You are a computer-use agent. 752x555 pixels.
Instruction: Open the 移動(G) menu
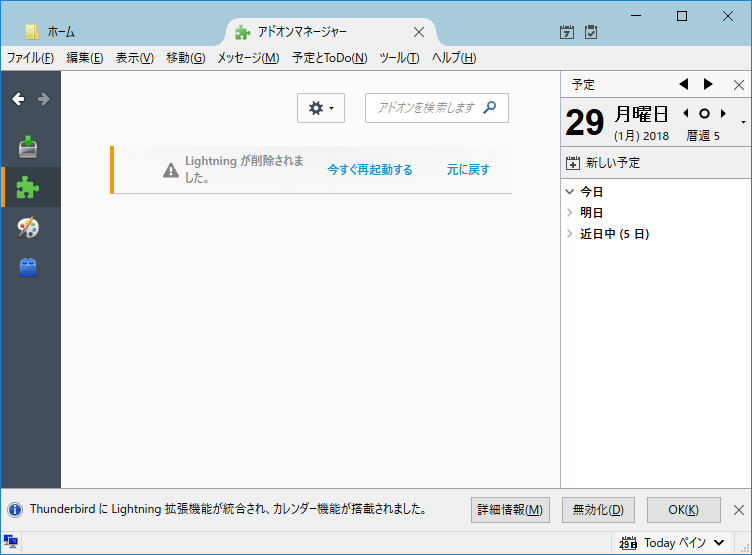pyautogui.click(x=186, y=58)
